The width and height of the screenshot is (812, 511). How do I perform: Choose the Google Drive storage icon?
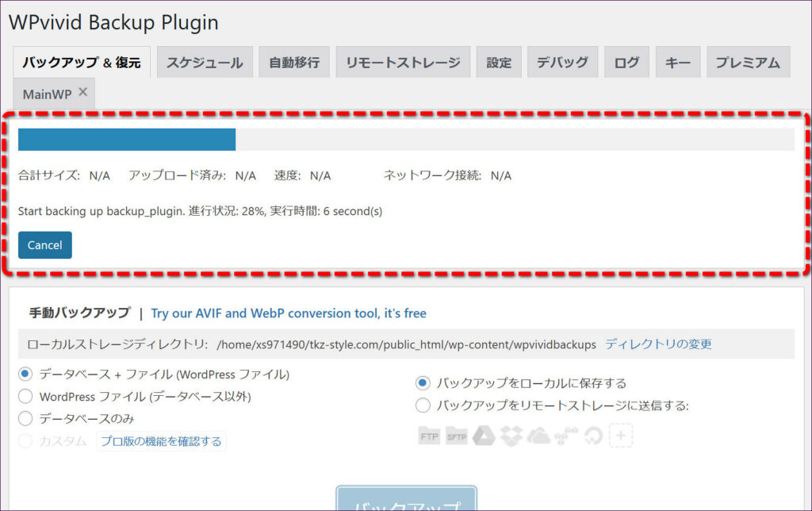(x=485, y=436)
